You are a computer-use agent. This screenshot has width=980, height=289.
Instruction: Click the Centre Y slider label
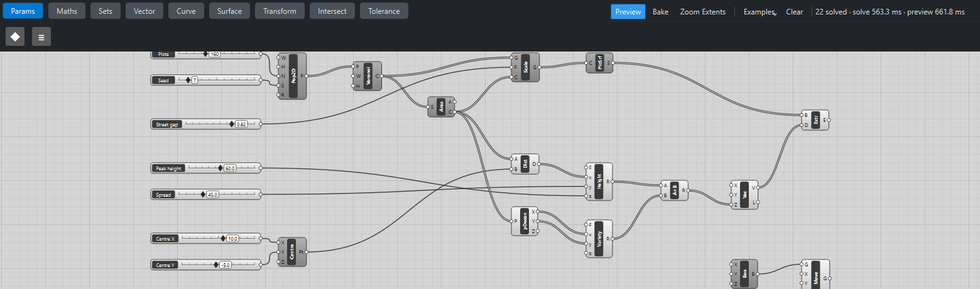pos(166,265)
